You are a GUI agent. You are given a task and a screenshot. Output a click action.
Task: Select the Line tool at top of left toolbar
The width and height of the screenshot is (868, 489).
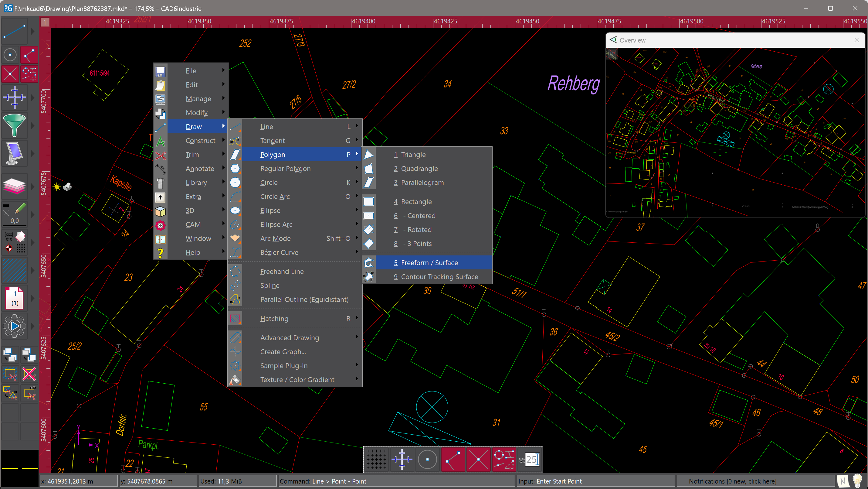click(15, 31)
